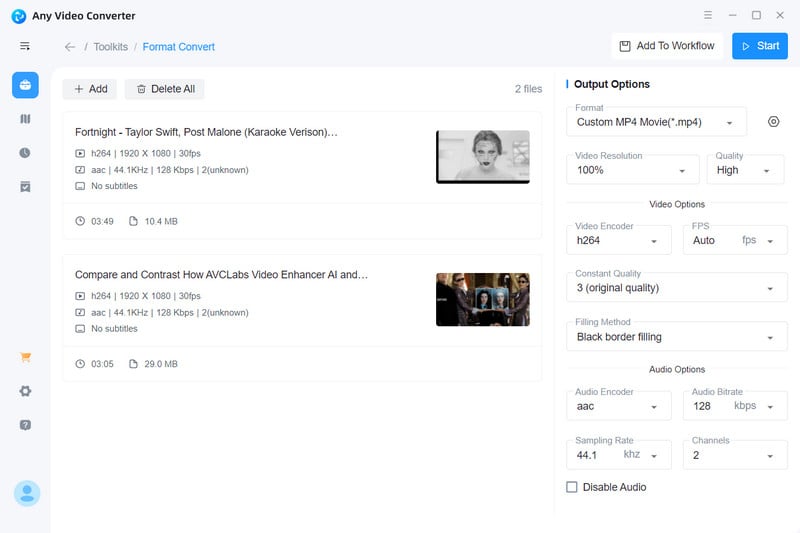The height and width of the screenshot is (533, 800).
Task: Open the Audio Bitrate dropdown
Action: (735, 406)
